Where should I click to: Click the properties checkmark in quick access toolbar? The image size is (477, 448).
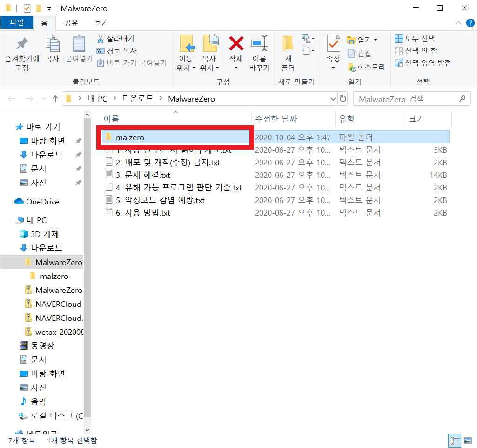[x=27, y=8]
